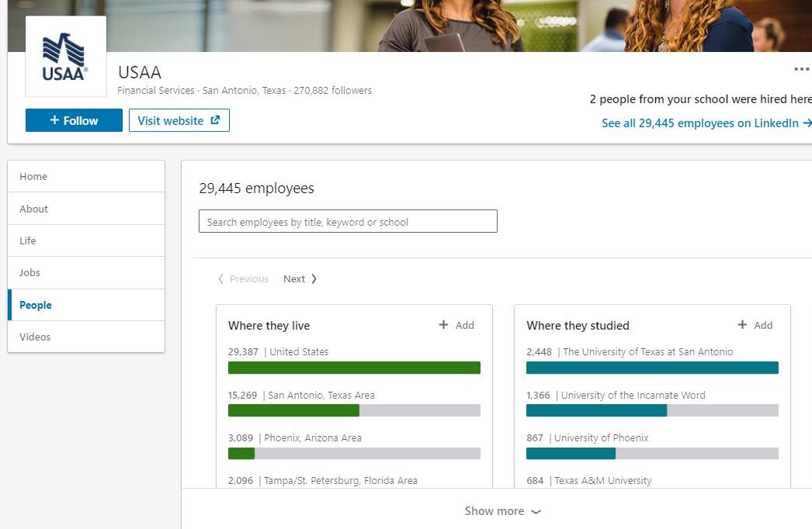The image size is (812, 529).
Task: Select the University of the Incarnate Word bar
Action: 653,410
